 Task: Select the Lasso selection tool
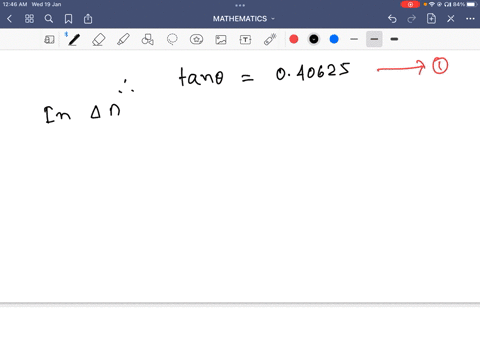tap(172, 40)
